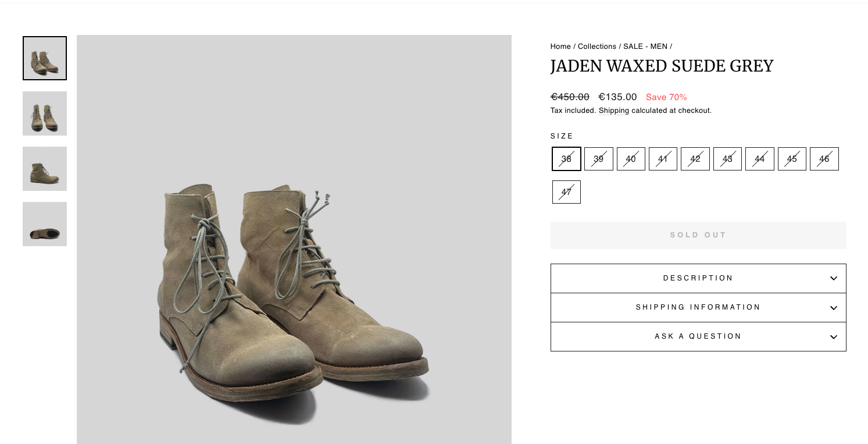This screenshot has width=868, height=444.
Task: Open the boot sole thumbnail
Action: 45,224
